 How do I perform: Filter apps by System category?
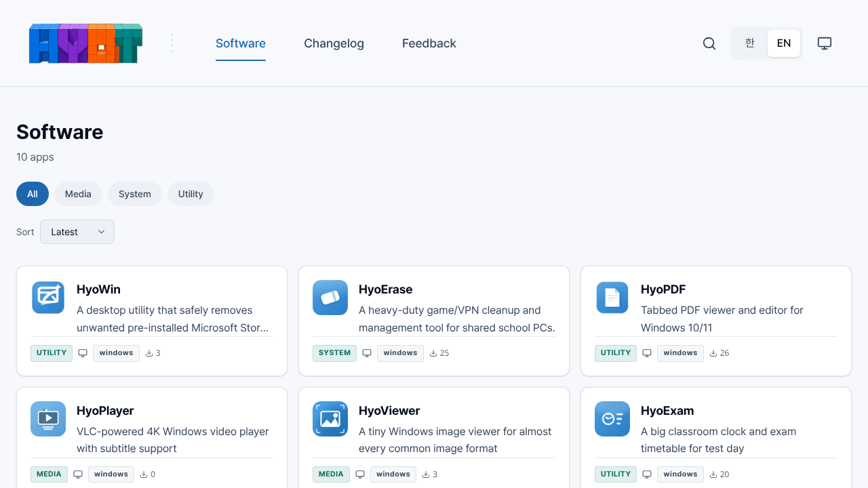click(x=135, y=194)
